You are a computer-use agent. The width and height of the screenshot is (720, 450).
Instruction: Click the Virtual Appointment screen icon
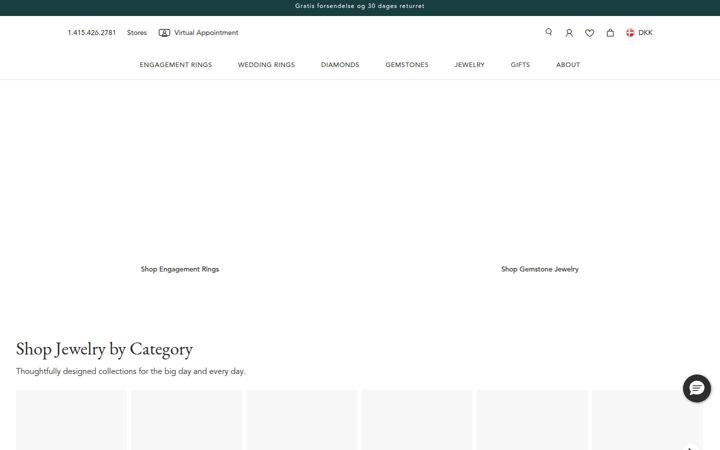(x=164, y=33)
